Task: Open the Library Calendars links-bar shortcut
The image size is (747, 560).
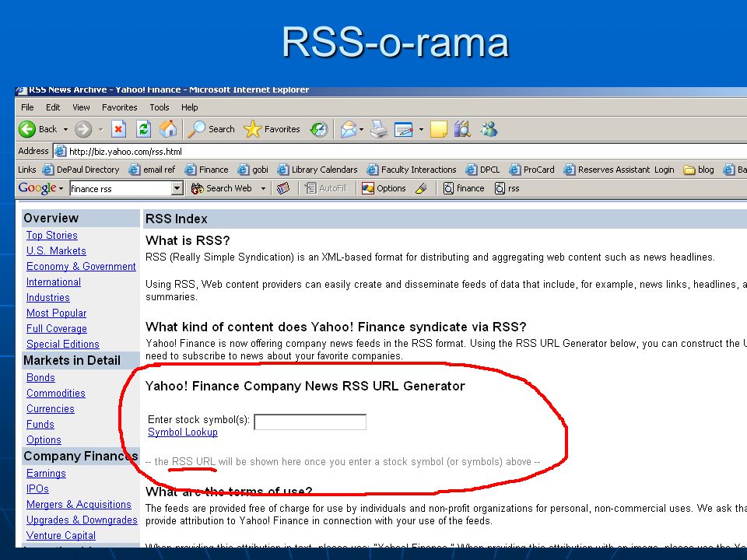Action: coord(317,170)
